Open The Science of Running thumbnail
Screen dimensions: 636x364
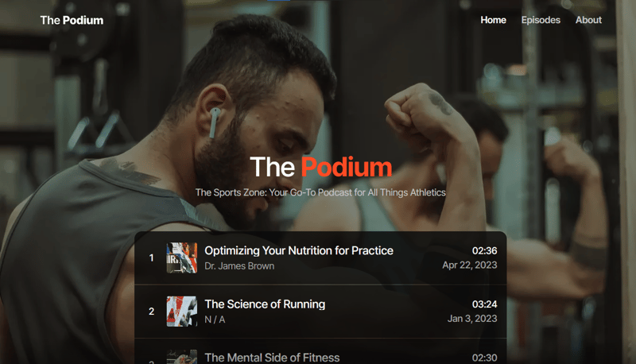[181, 312]
